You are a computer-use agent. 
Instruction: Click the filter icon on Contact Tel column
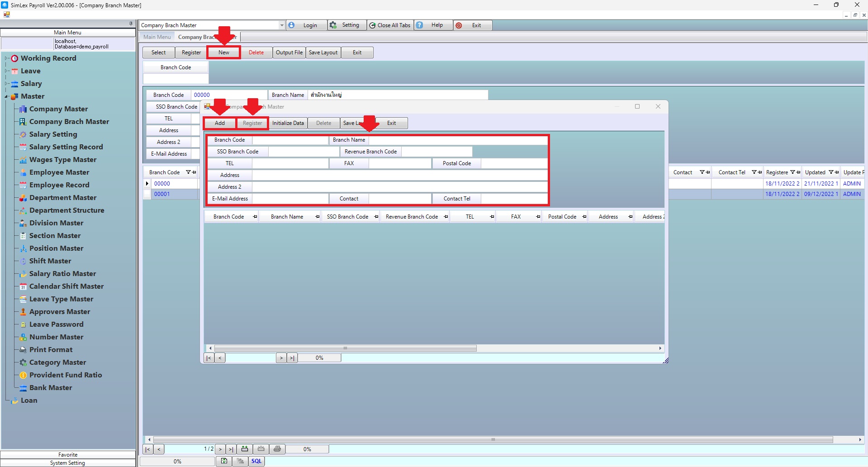point(754,172)
